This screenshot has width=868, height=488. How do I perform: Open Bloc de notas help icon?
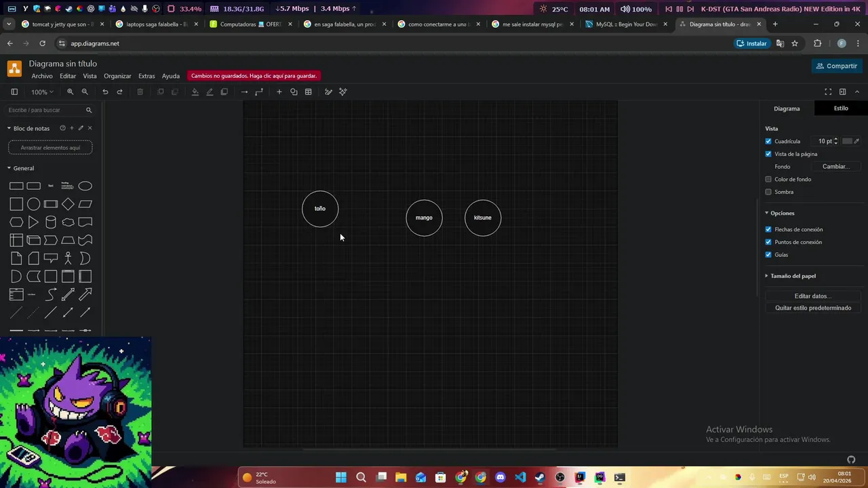[x=62, y=128]
